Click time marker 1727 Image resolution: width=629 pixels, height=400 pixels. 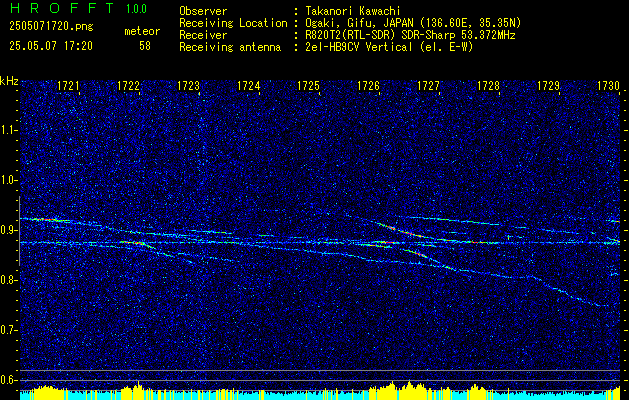[428, 85]
